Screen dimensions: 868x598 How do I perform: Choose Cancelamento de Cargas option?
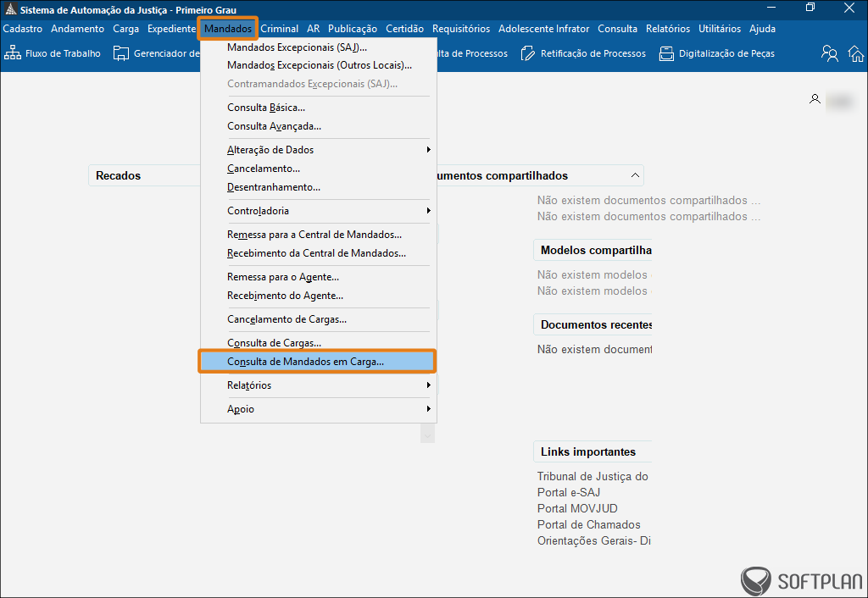click(x=287, y=319)
